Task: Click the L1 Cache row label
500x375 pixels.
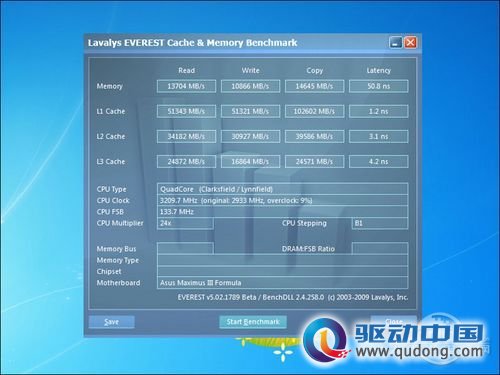Action: (x=111, y=111)
